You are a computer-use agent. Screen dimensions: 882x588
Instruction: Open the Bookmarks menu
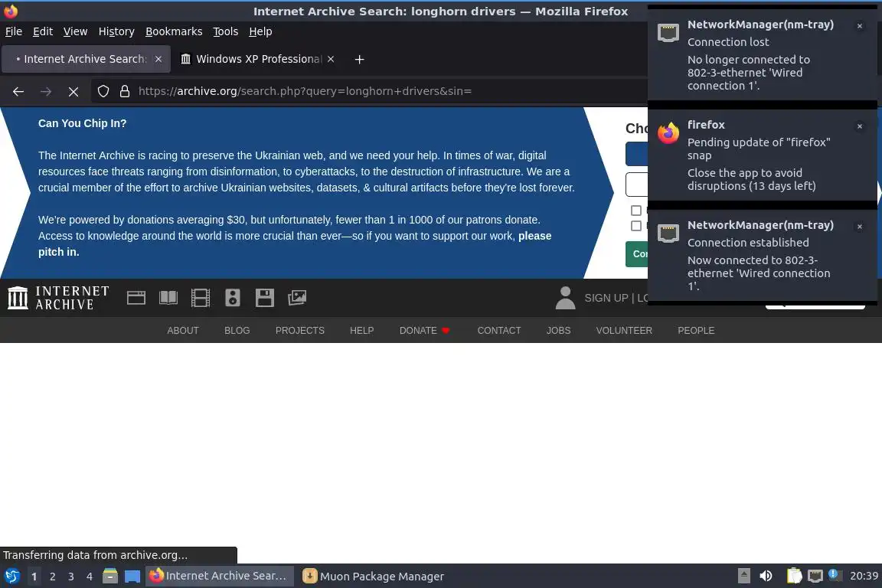point(174,31)
